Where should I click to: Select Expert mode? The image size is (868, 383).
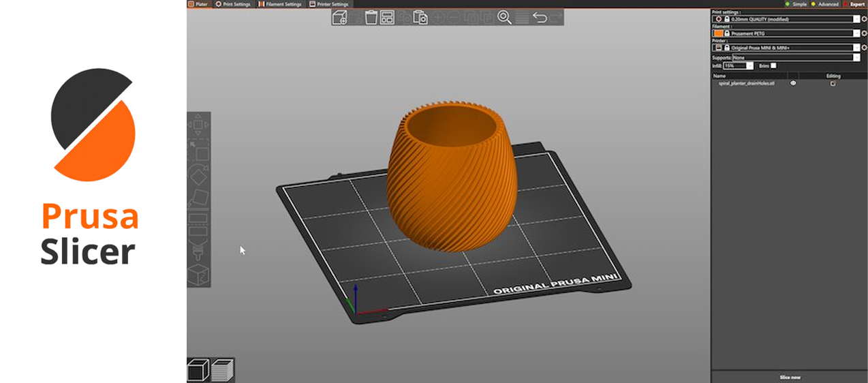click(x=854, y=4)
